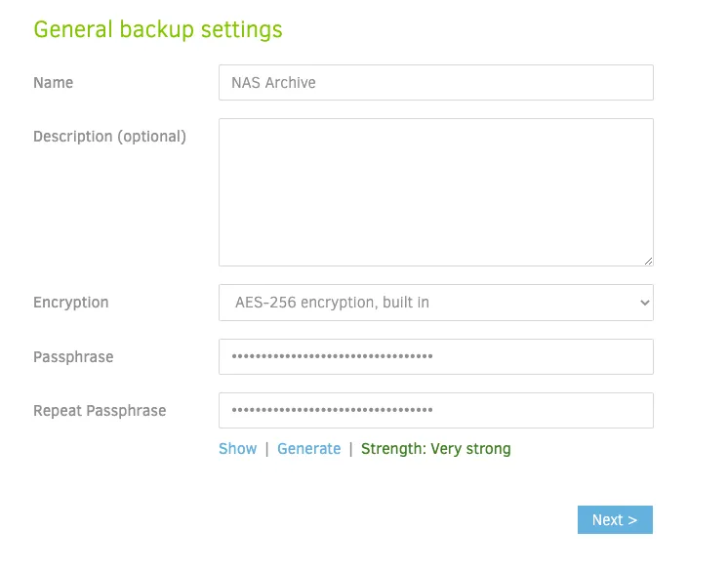This screenshot has width=728, height=571.
Task: Open the AES-256 encryption dropdown
Action: click(x=436, y=303)
